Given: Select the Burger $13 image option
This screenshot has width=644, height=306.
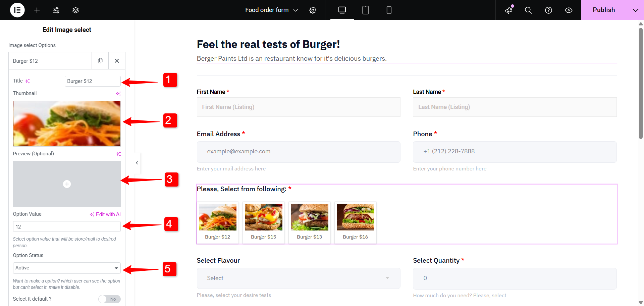Looking at the screenshot, I should tap(310, 222).
